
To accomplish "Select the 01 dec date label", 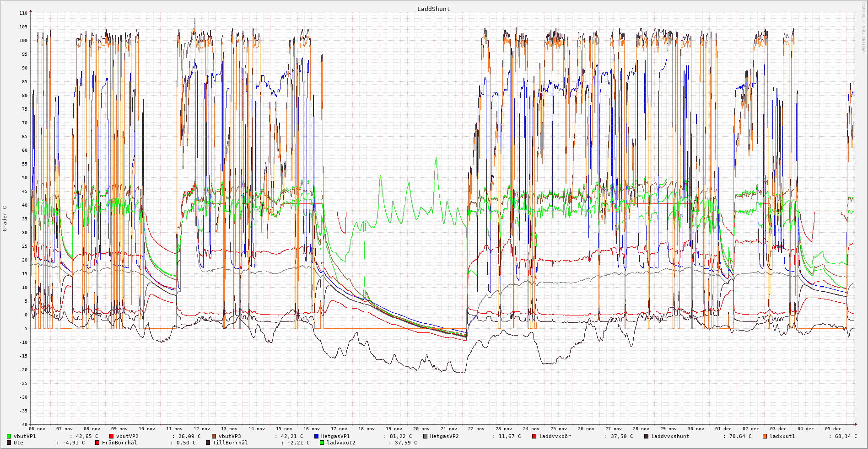I will point(723,429).
